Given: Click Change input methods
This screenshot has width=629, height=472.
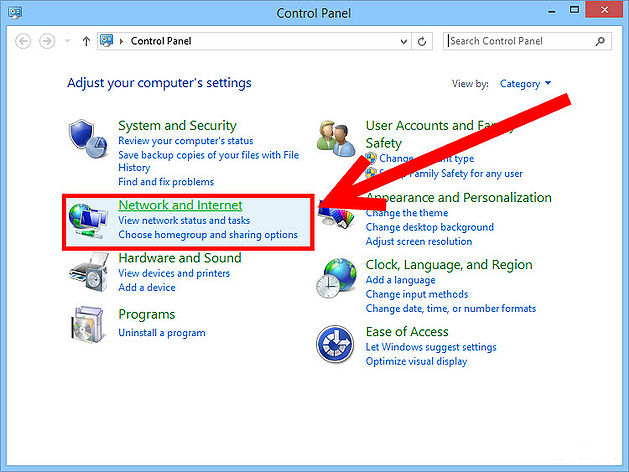Looking at the screenshot, I should tap(417, 294).
